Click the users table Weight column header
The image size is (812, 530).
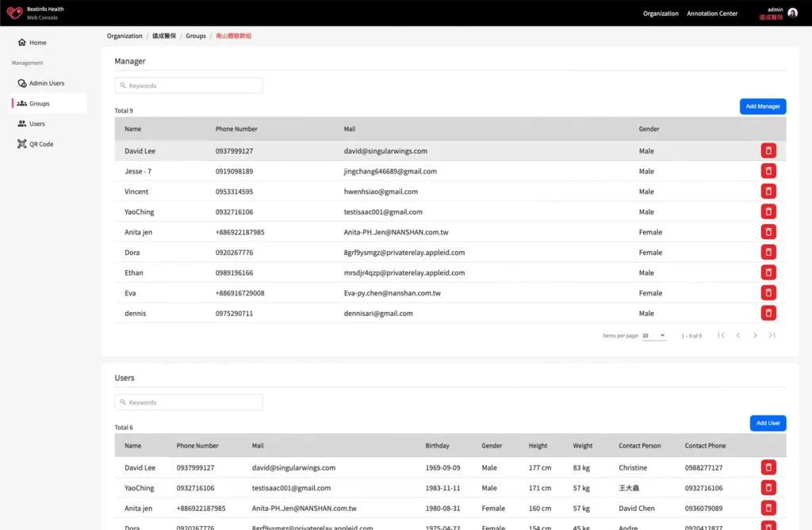583,446
